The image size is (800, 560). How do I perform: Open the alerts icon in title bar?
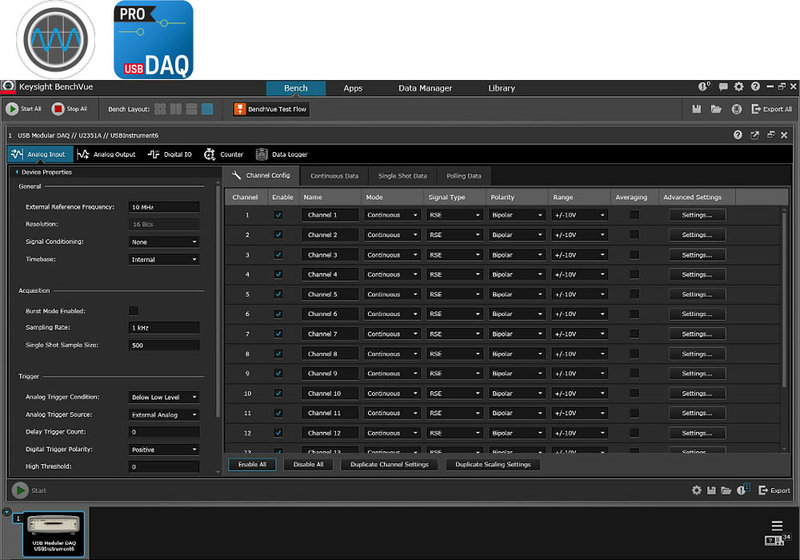704,87
